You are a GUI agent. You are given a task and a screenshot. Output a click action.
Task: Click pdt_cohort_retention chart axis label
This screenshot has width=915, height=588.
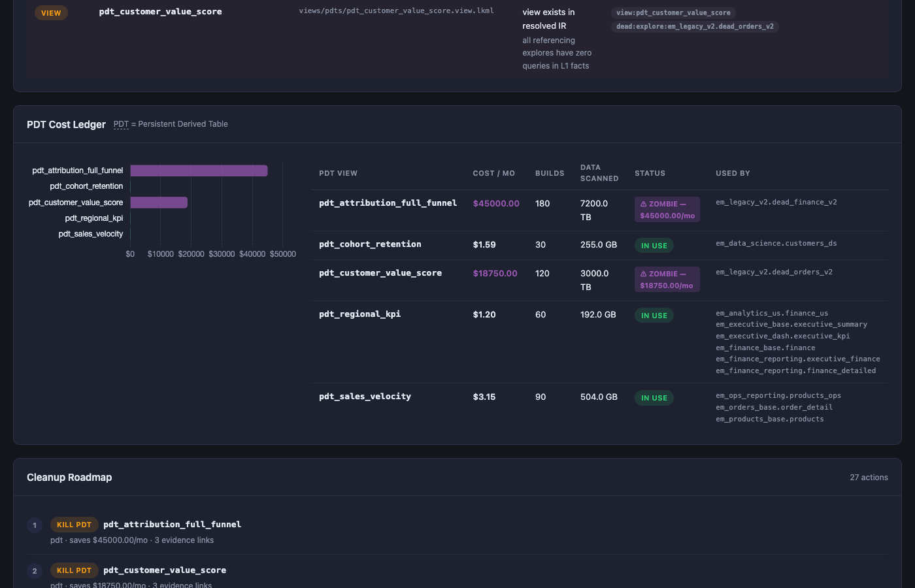(86, 186)
